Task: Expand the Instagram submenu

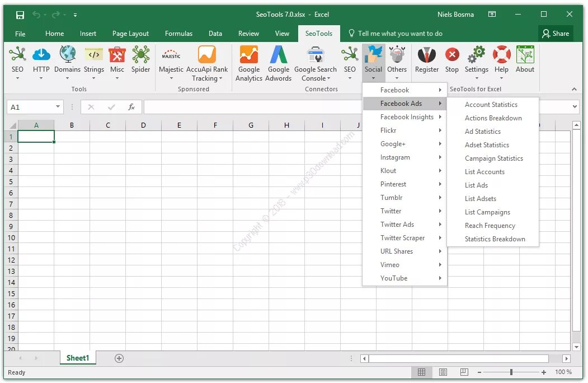Action: 404,157
